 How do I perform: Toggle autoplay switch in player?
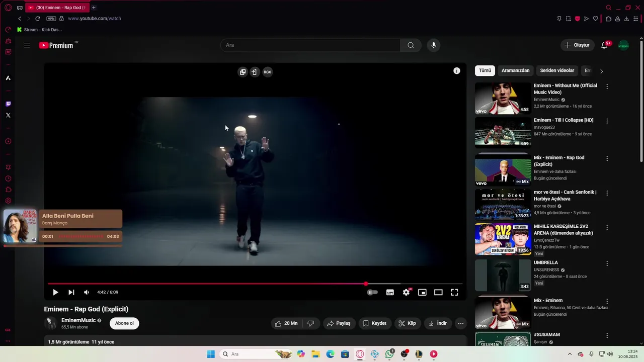(x=372, y=292)
